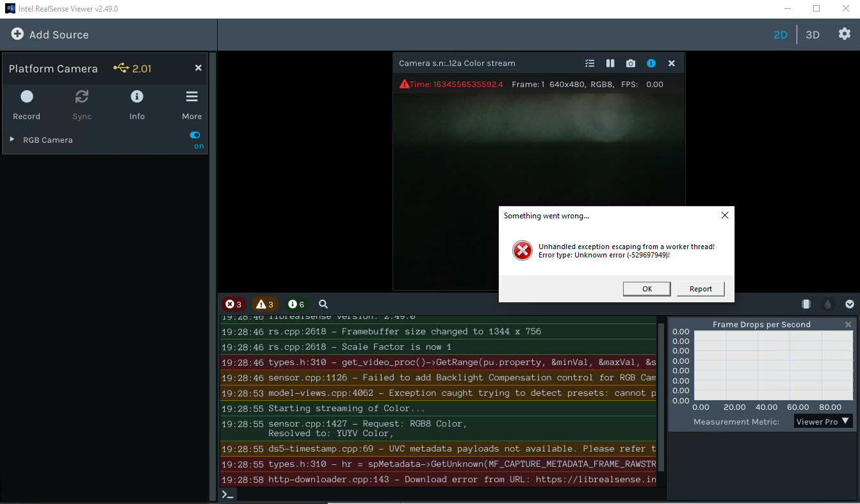Open device Info from the Platform Camera panel
This screenshot has height=504, width=860.
pyautogui.click(x=136, y=96)
